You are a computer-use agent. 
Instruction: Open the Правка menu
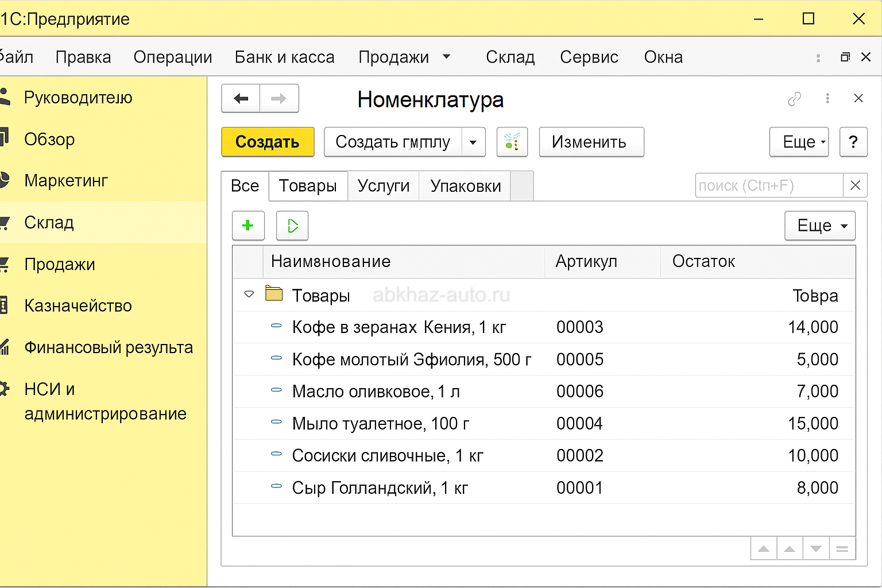[x=83, y=57]
